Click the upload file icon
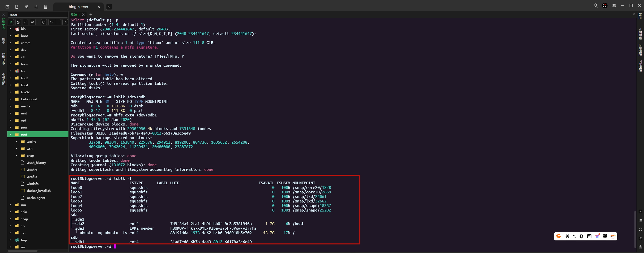 65,22
